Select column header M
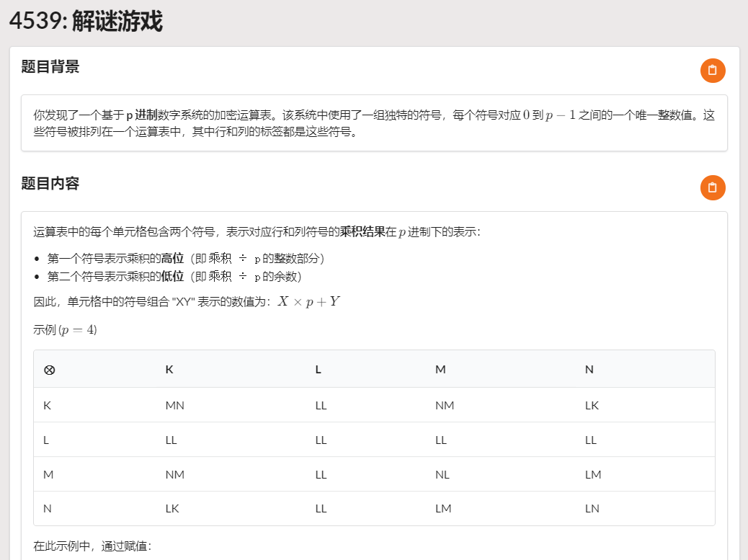 [x=440, y=369]
